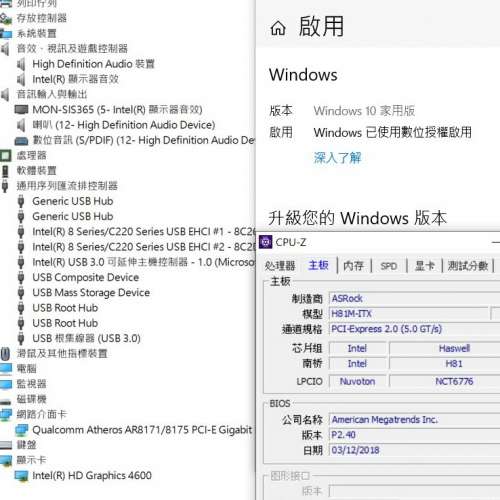Click speaker icon of High Definition Audio 裝置

pyautogui.click(x=21, y=64)
